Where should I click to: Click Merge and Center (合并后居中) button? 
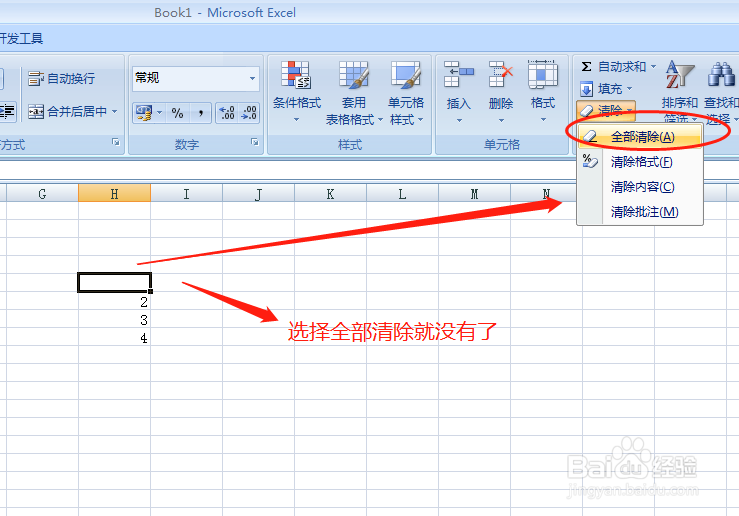pyautogui.click(x=67, y=112)
